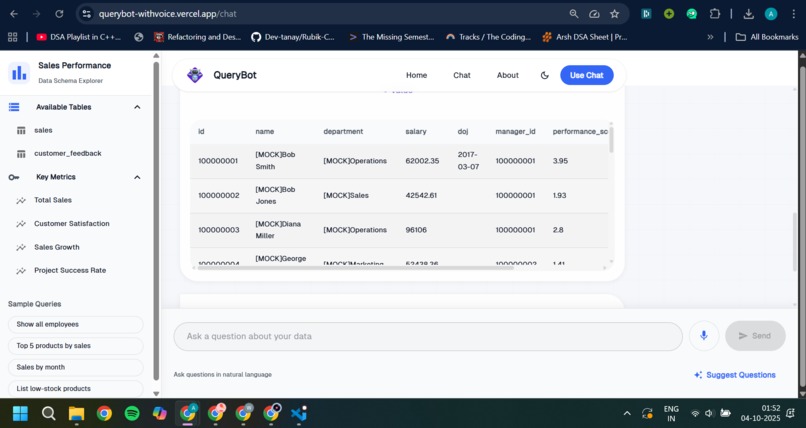806x428 pixels.
Task: Show more bookmarks with the double-chevron
Action: (710, 37)
